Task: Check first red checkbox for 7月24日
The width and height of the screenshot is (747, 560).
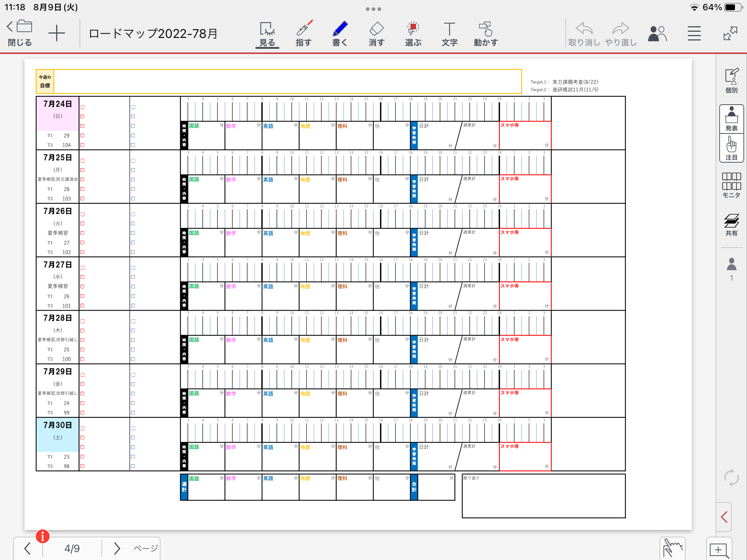Action: [x=83, y=107]
